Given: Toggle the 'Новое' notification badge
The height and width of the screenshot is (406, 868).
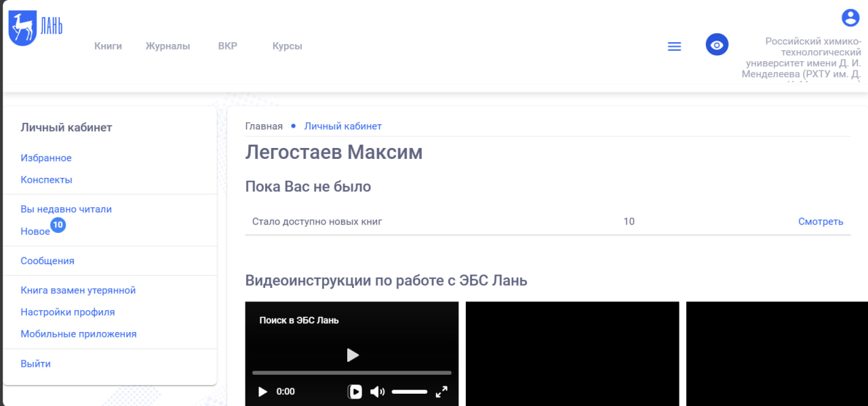Looking at the screenshot, I should (58, 225).
